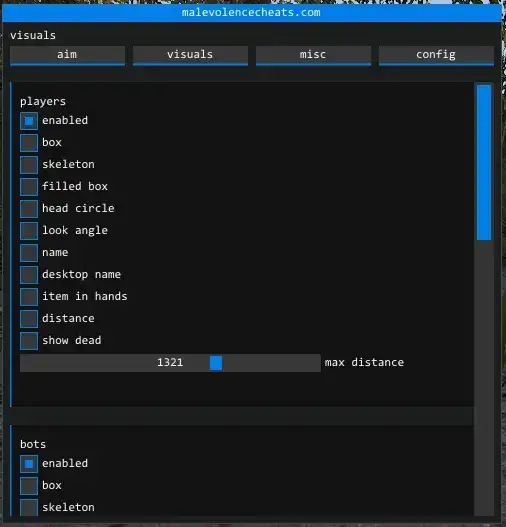Toggle the players skeleton checkbox
This screenshot has width=506, height=527.
coord(29,165)
